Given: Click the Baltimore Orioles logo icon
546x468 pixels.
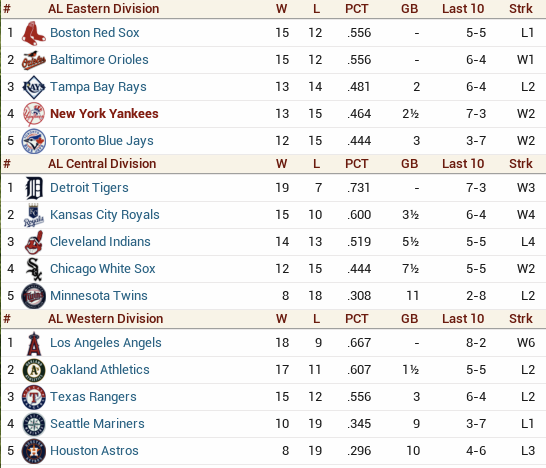Looking at the screenshot, I should 34,60.
